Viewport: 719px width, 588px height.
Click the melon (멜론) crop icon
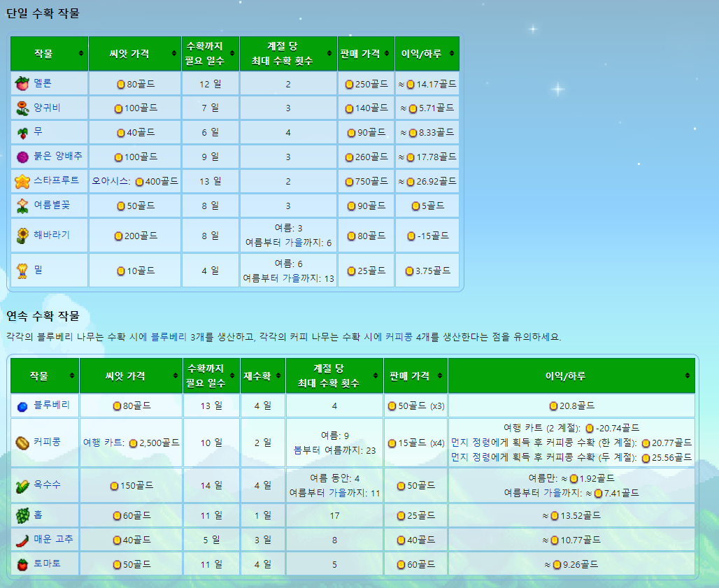(x=22, y=84)
